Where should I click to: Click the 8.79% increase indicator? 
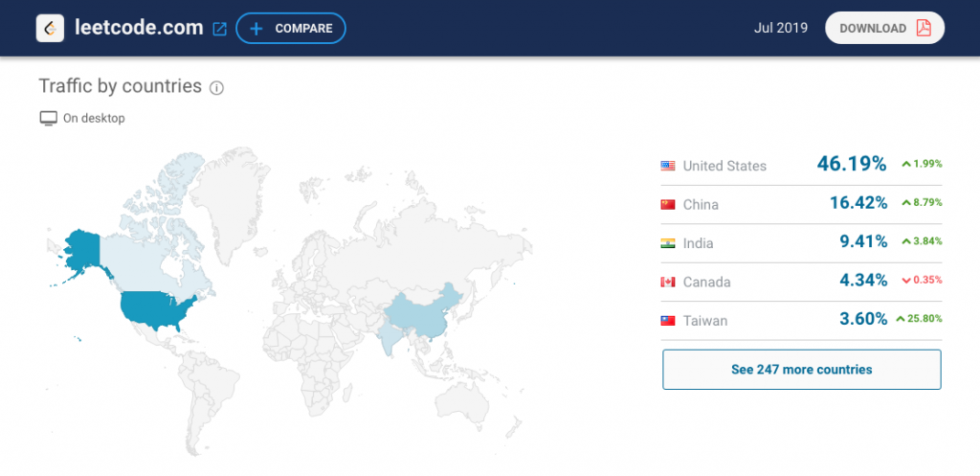[922, 203]
